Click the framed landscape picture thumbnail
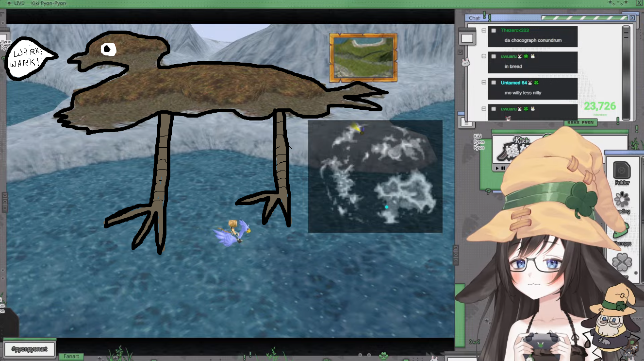 363,57
